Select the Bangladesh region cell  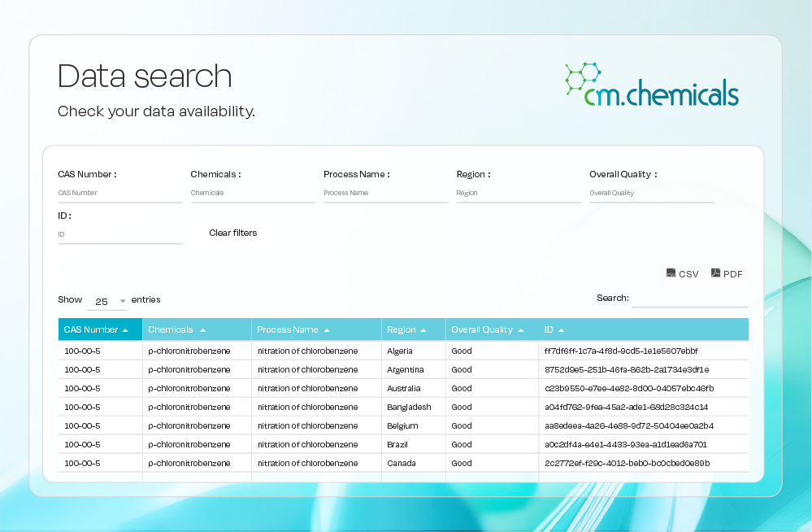[x=409, y=407]
